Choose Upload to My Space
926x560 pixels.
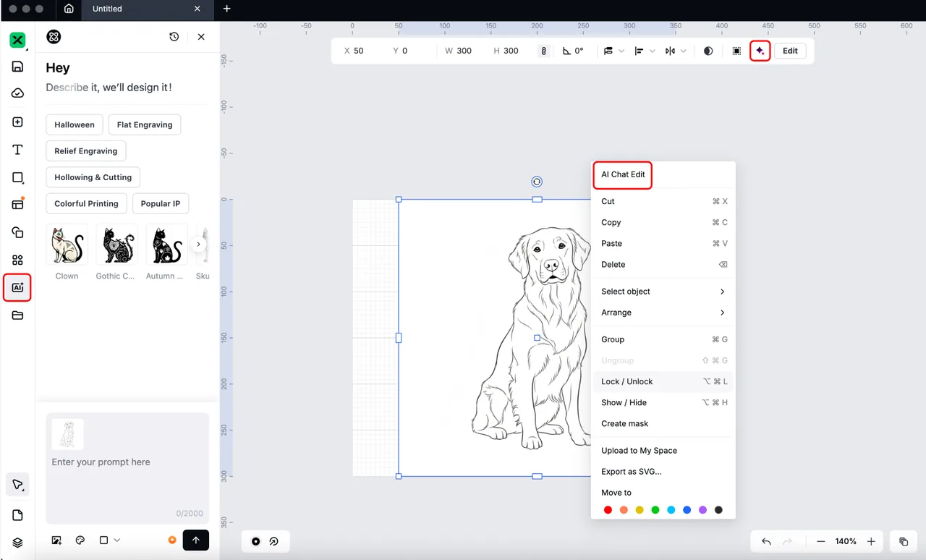tap(663, 451)
